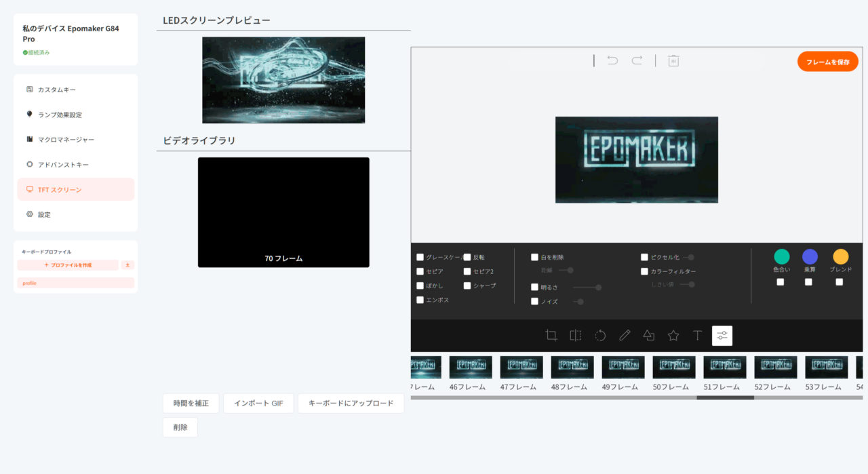Choose the Text tool
The image size is (868, 474).
tap(697, 336)
